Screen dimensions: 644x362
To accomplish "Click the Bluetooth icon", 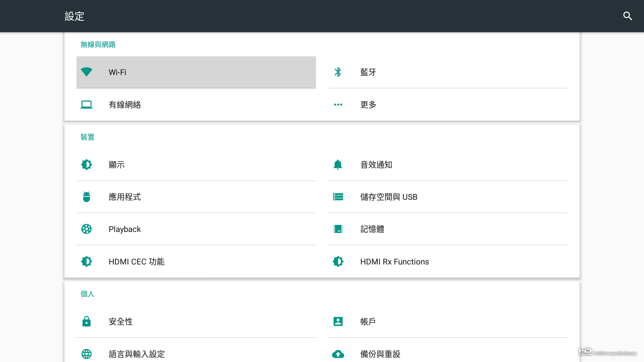I will click(338, 72).
